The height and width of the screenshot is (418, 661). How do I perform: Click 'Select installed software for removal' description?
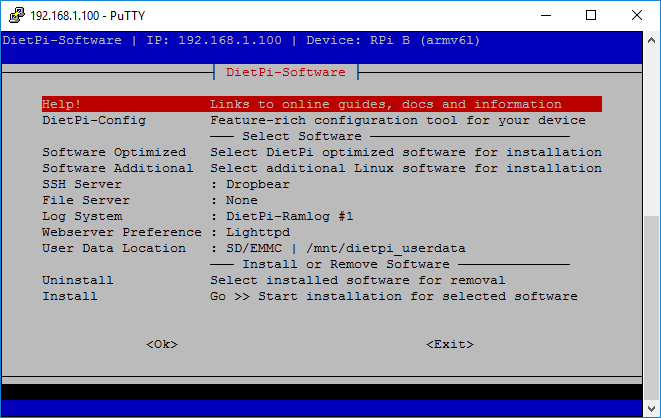(x=357, y=280)
